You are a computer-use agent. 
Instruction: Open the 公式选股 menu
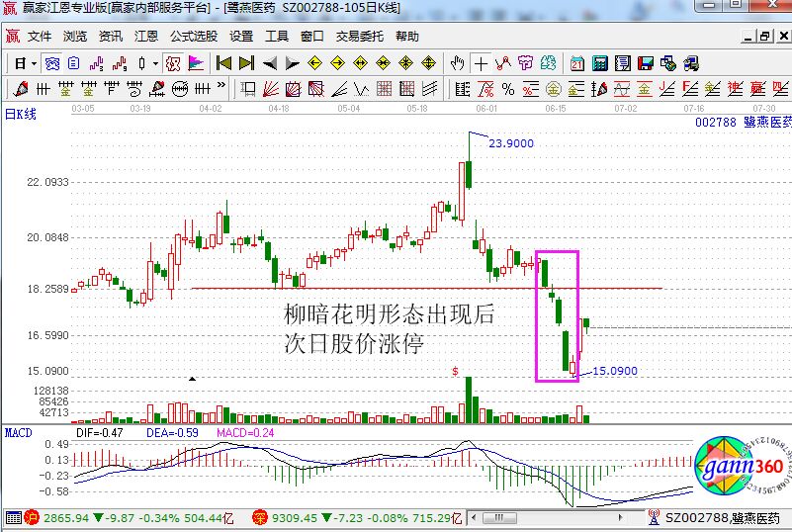coord(193,36)
